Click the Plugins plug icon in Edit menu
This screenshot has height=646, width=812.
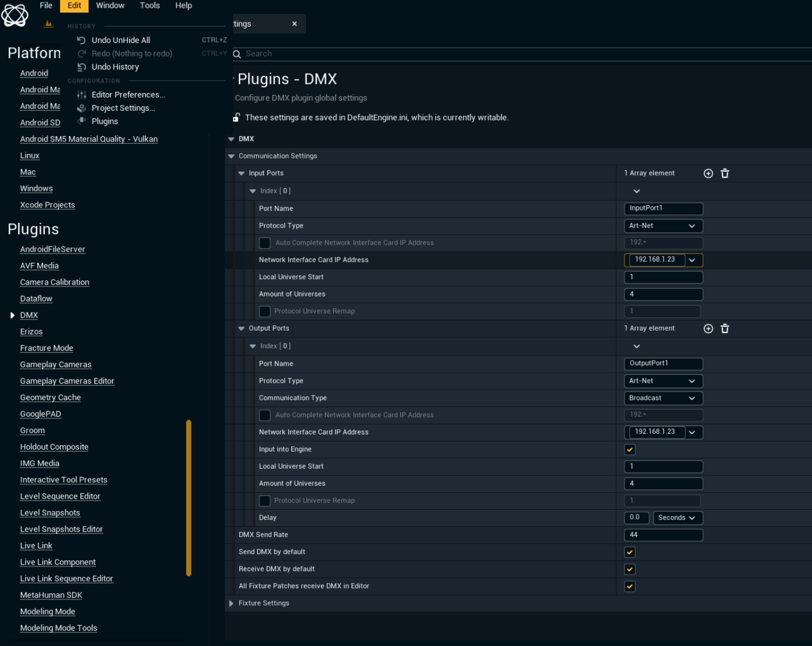click(x=81, y=121)
